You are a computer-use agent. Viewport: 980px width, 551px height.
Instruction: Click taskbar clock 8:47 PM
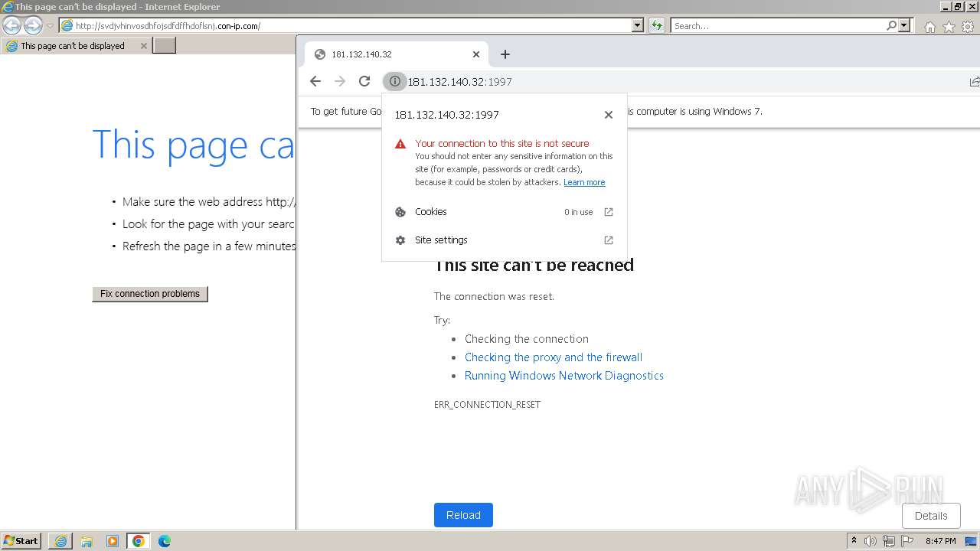click(940, 541)
